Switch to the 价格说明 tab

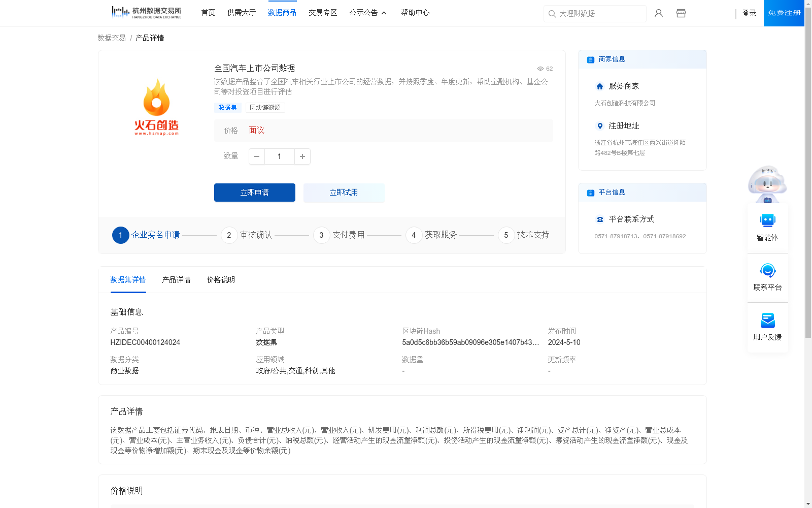pyautogui.click(x=220, y=280)
